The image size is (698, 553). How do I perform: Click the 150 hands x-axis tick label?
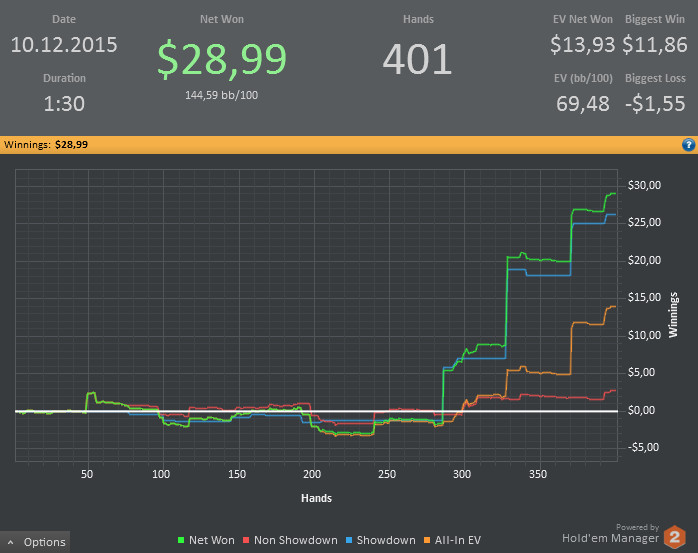coord(237,474)
